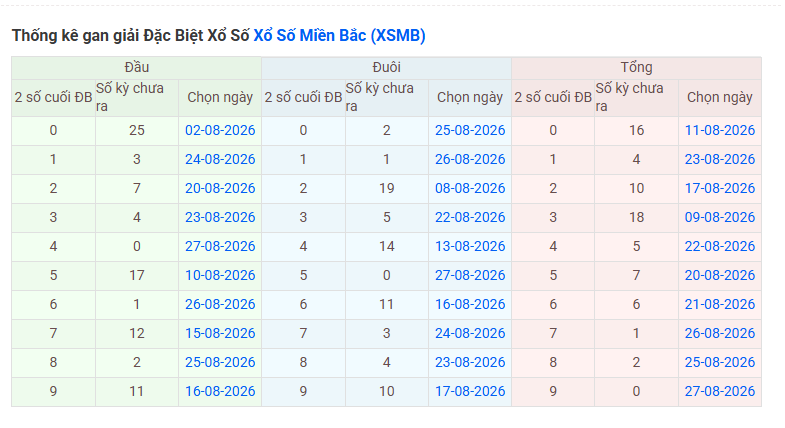The height and width of the screenshot is (428, 785).
Task: Open 17-08-2026 date in Đuôi row 9
Action: coord(470,391)
